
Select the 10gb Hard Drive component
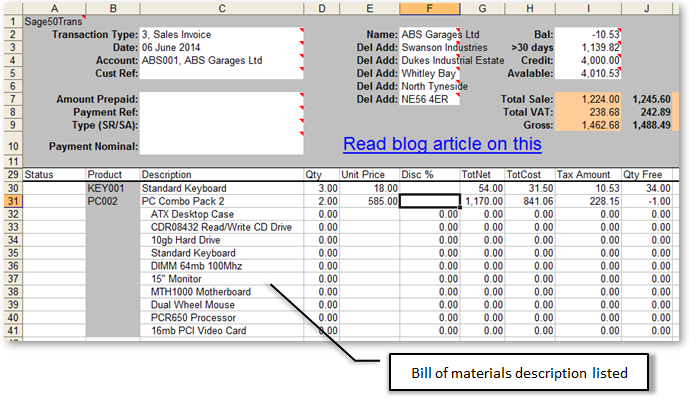coord(221,240)
